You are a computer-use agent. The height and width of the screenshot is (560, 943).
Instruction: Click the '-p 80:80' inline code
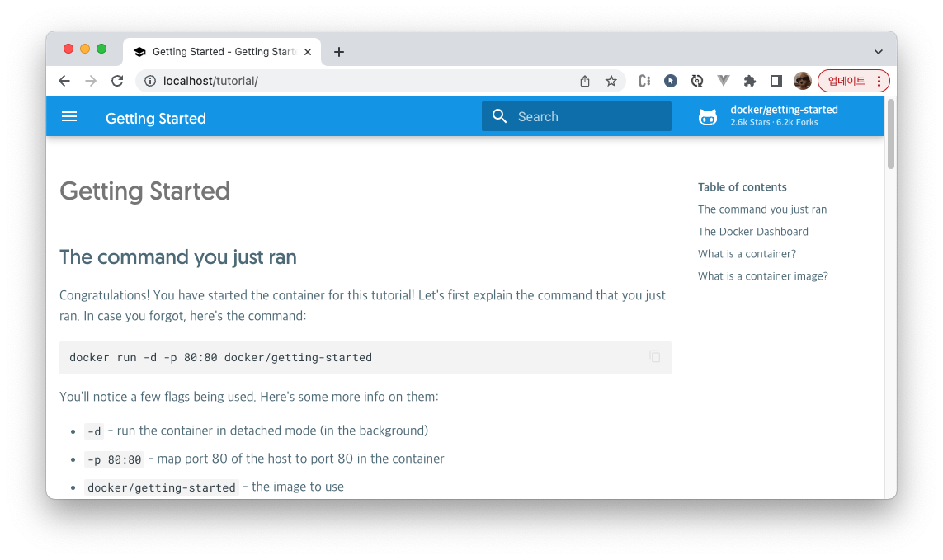pos(115,459)
